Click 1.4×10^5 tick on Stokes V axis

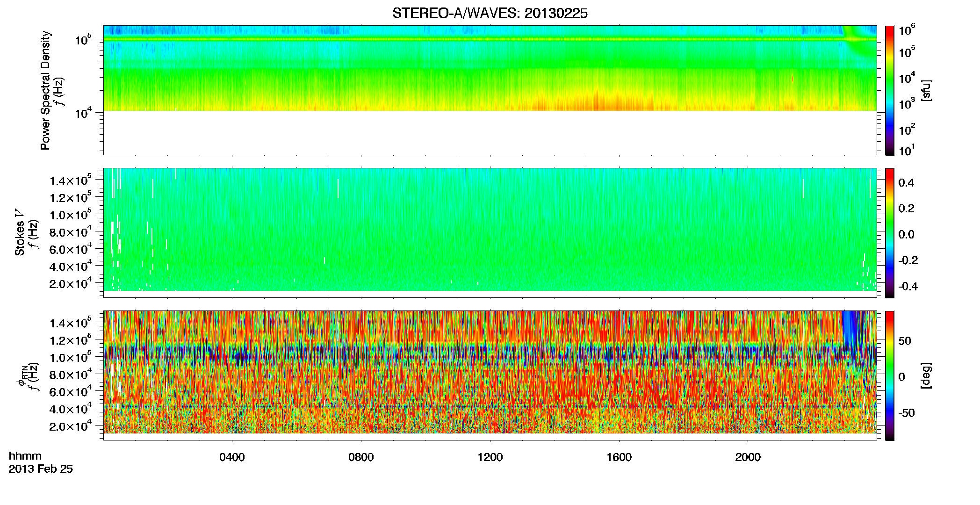[70, 180]
